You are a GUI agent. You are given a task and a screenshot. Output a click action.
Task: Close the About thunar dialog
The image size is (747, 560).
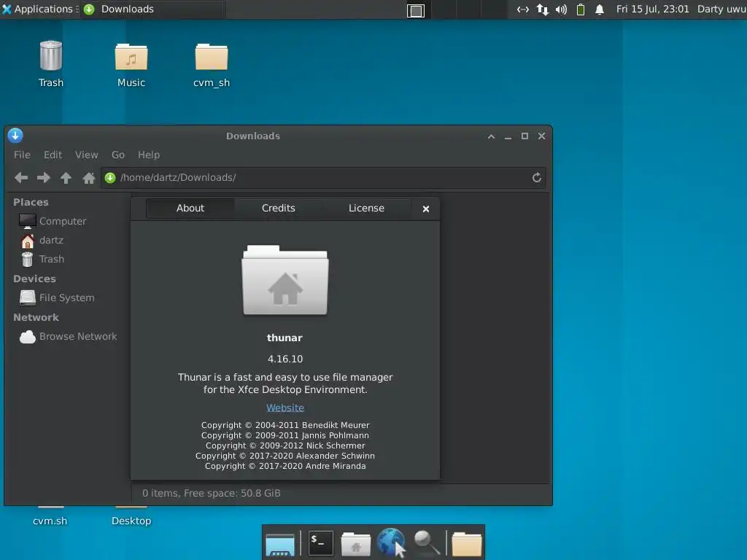426,209
